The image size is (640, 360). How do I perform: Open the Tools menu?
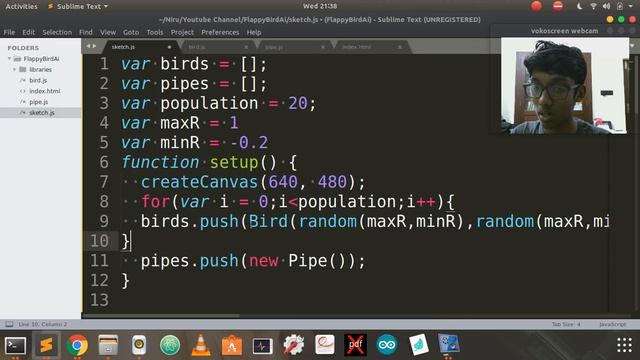coord(155,32)
